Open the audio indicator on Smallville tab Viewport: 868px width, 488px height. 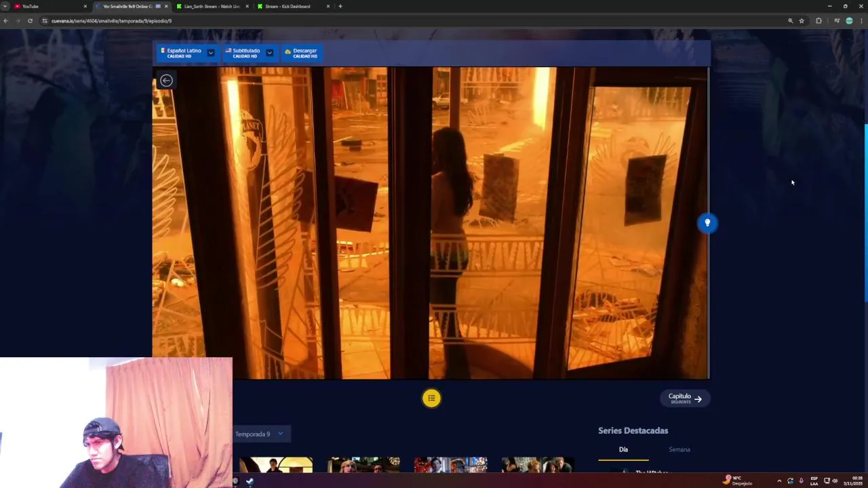pyautogui.click(x=158, y=6)
